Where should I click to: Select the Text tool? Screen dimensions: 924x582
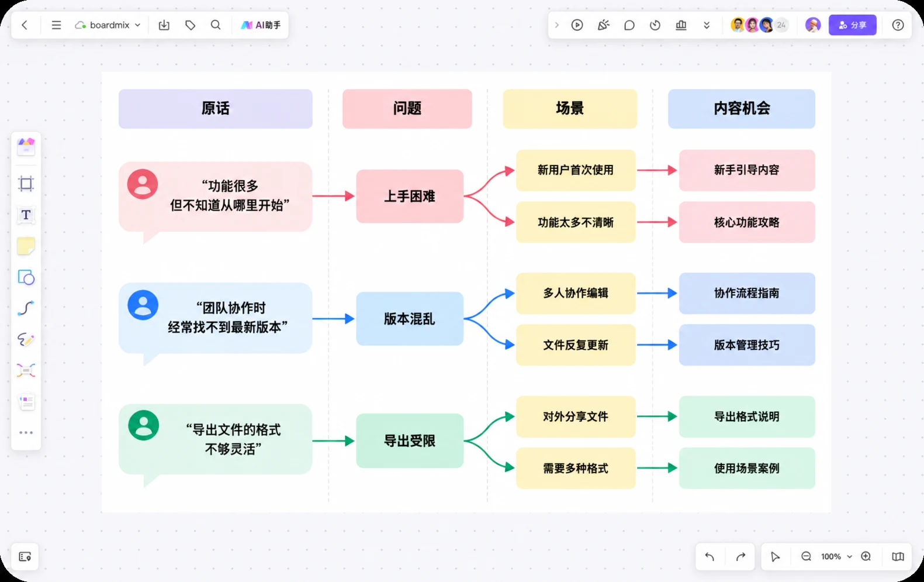pos(26,215)
